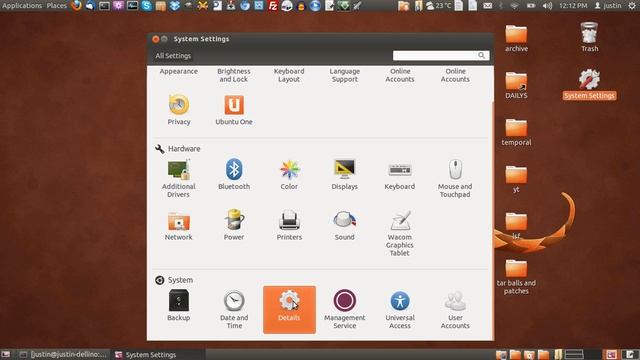Image resolution: width=640 pixels, height=360 pixels.
Task: Open the Places menu
Action: 57,6
